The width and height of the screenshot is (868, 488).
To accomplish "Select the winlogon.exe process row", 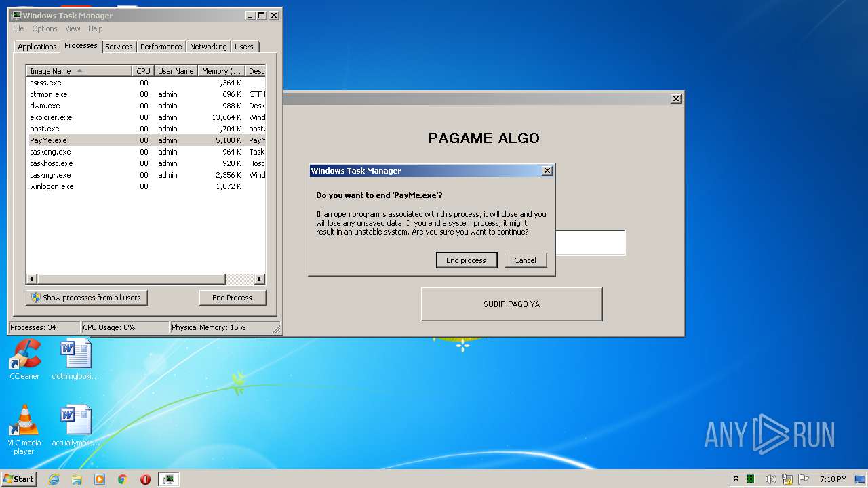I will tap(146, 186).
